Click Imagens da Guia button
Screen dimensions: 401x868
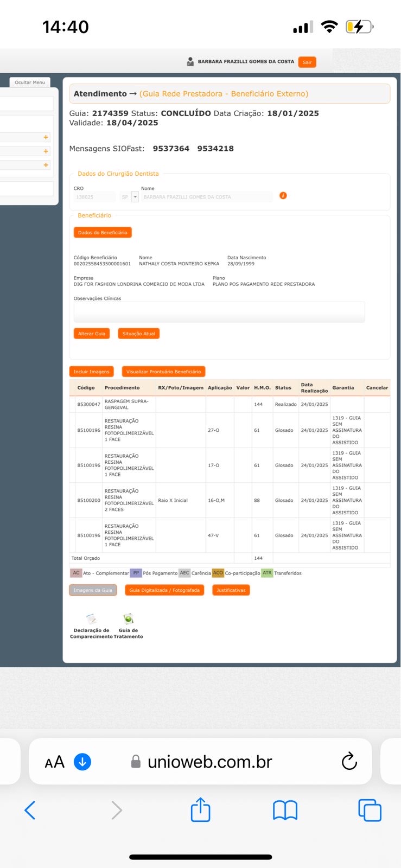[x=93, y=590]
